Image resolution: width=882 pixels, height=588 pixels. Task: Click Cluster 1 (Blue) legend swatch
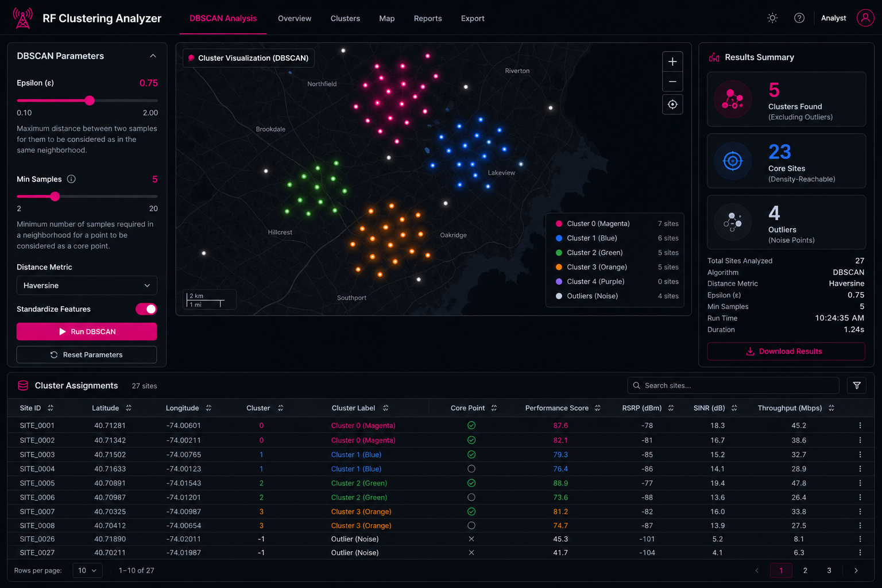pos(559,238)
